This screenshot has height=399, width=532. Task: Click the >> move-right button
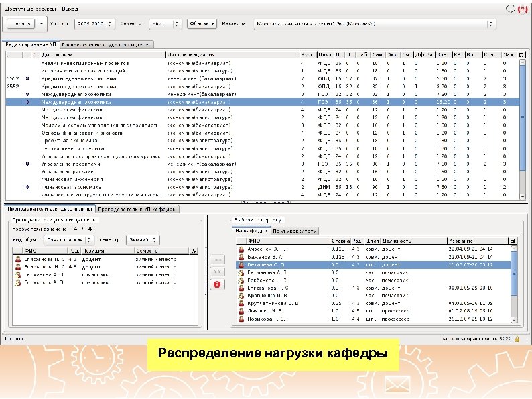(217, 272)
